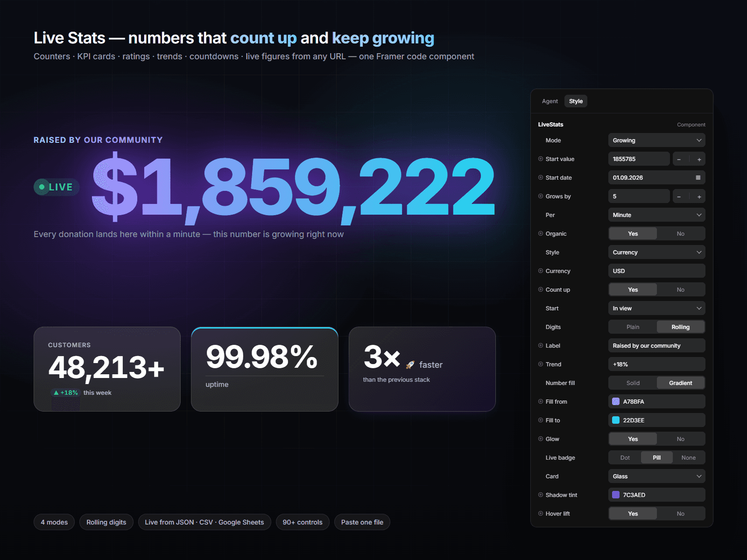Open the Shadow tint 7C3AED color swatch
The width and height of the screenshot is (747, 560).
[616, 495]
